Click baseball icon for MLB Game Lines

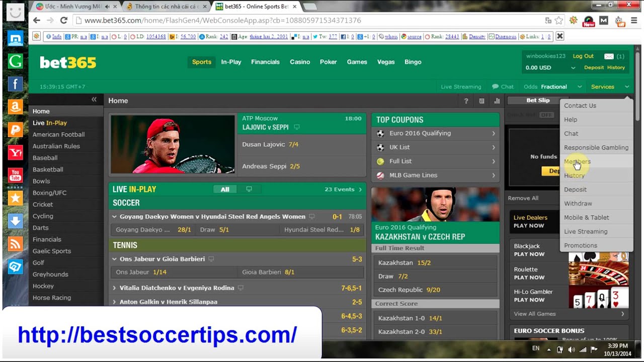[x=380, y=175]
